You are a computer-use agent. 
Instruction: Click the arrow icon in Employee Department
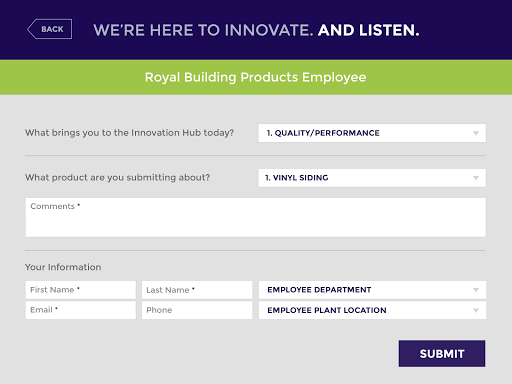click(476, 290)
